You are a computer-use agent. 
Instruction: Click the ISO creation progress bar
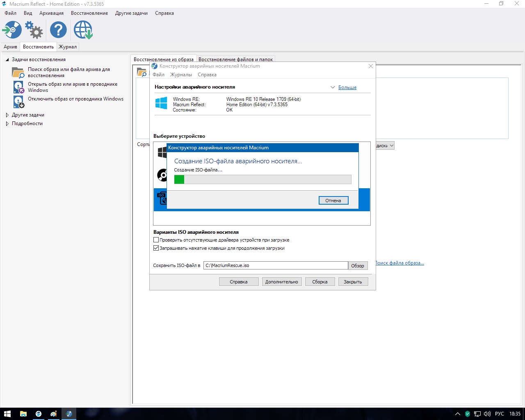coord(263,179)
